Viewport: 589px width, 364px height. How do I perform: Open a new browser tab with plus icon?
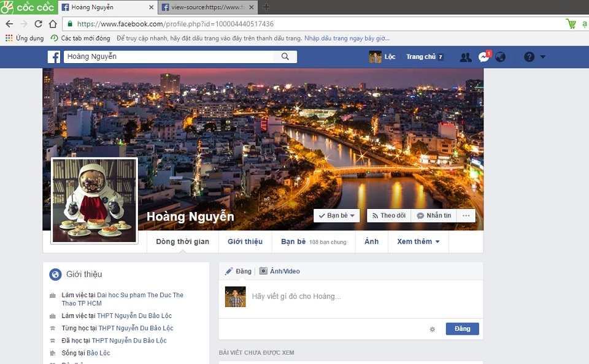click(266, 7)
